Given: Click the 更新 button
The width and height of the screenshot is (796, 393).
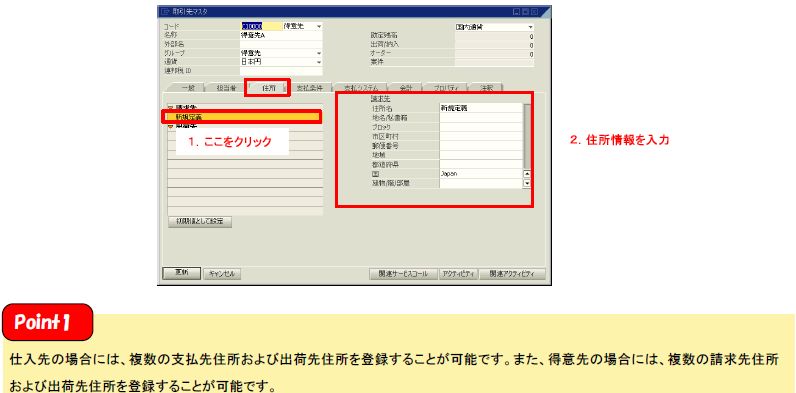Looking at the screenshot, I should click(182, 273).
